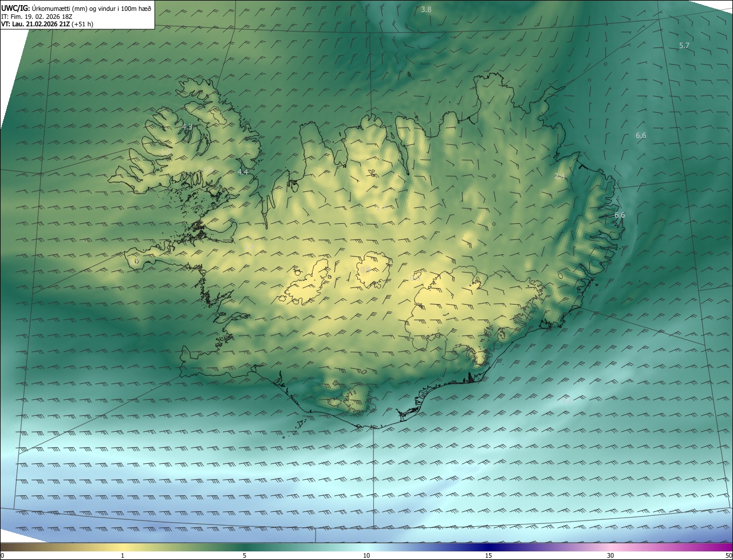Click the colorbar tick label 0
Screen dimensions: 733x560
[2, 555]
